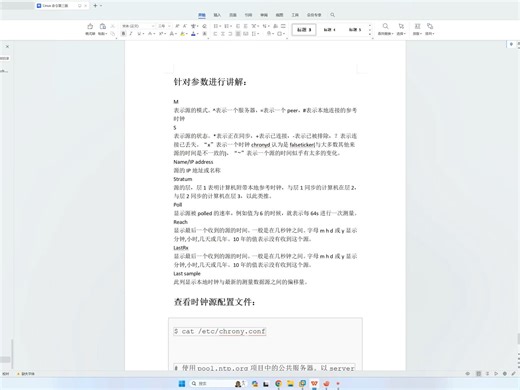Click the new tab plus button

(x=95, y=6)
